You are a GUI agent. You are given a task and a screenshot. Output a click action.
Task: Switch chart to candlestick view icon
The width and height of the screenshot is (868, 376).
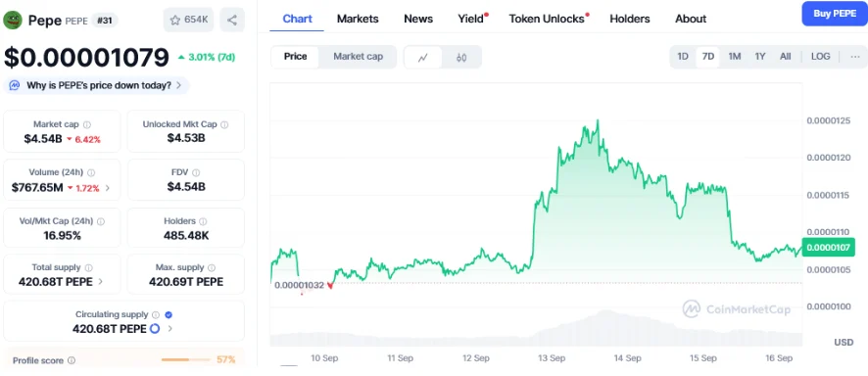461,57
